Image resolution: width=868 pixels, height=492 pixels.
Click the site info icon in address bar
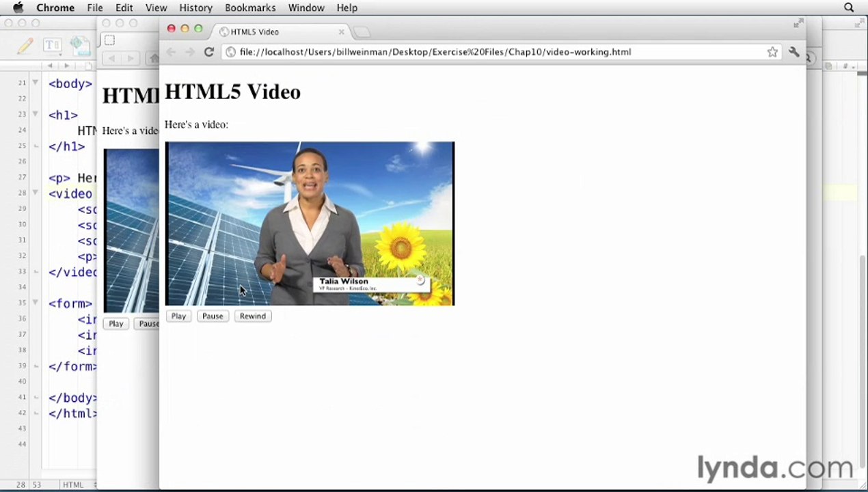pos(231,52)
